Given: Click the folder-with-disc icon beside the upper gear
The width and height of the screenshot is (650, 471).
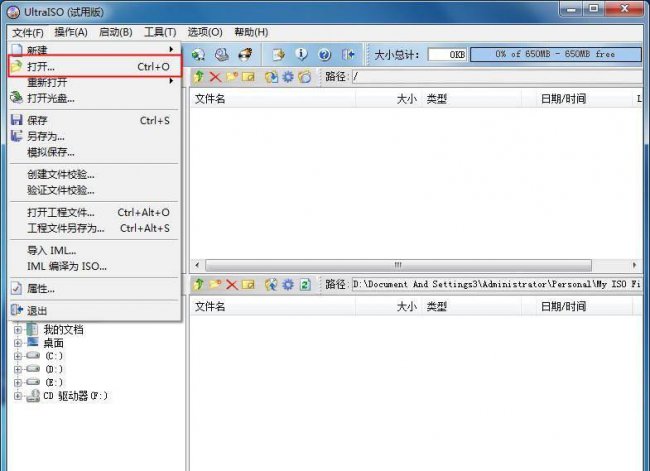Looking at the screenshot, I should (305, 77).
